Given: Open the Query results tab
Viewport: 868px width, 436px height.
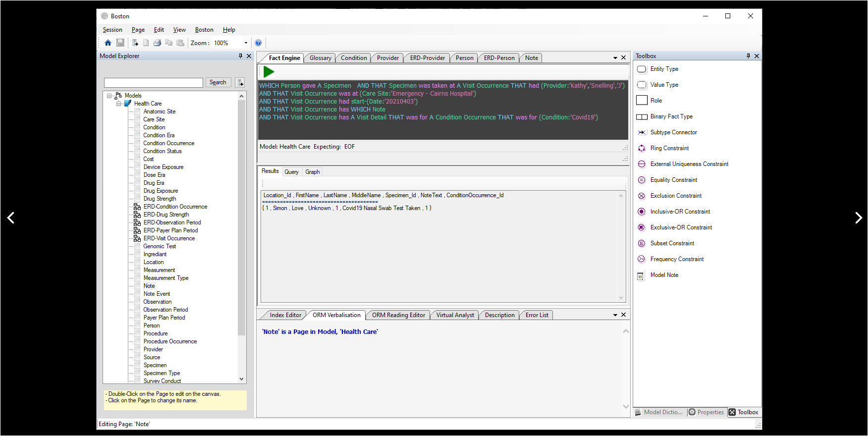Looking at the screenshot, I should point(291,172).
